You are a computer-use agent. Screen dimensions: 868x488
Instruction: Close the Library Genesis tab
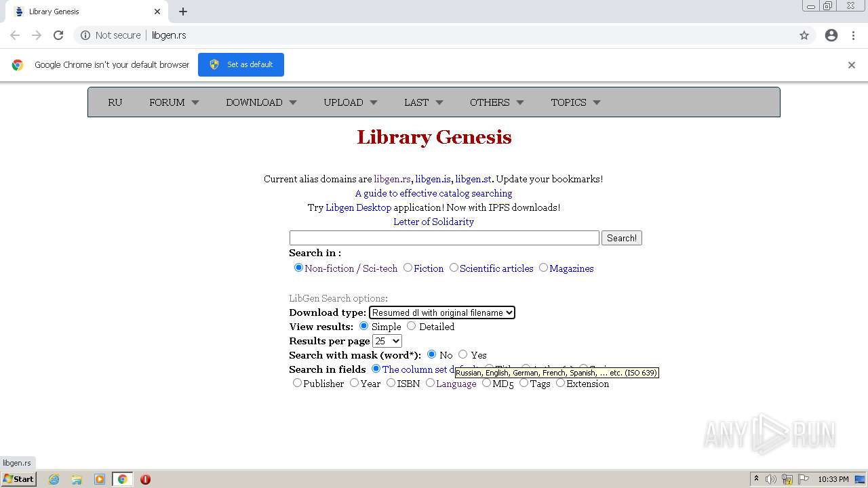coord(157,12)
